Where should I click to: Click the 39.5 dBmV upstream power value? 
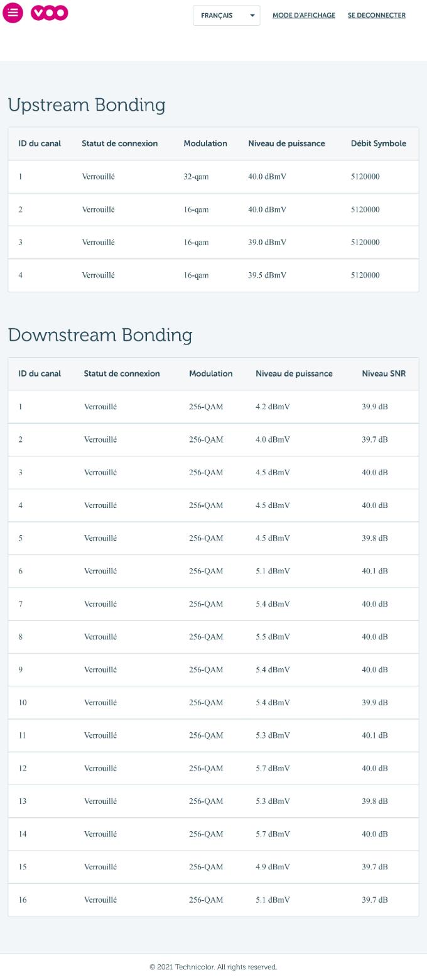click(x=267, y=275)
